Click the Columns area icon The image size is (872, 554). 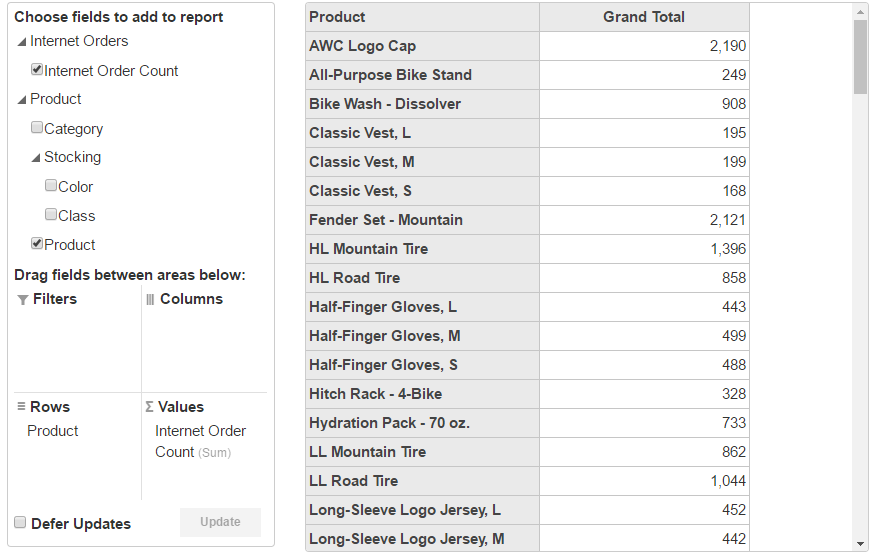(150, 299)
